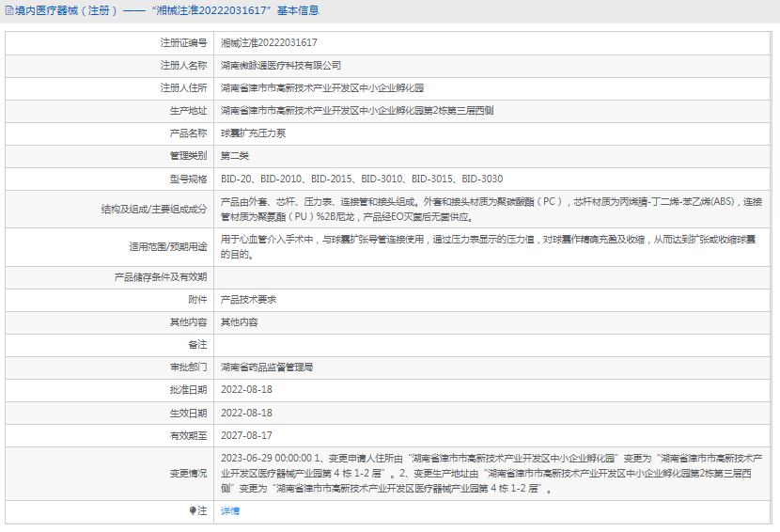The width and height of the screenshot is (780, 532).
Task: Click the 审批部门 label cell
Action: tap(109, 368)
